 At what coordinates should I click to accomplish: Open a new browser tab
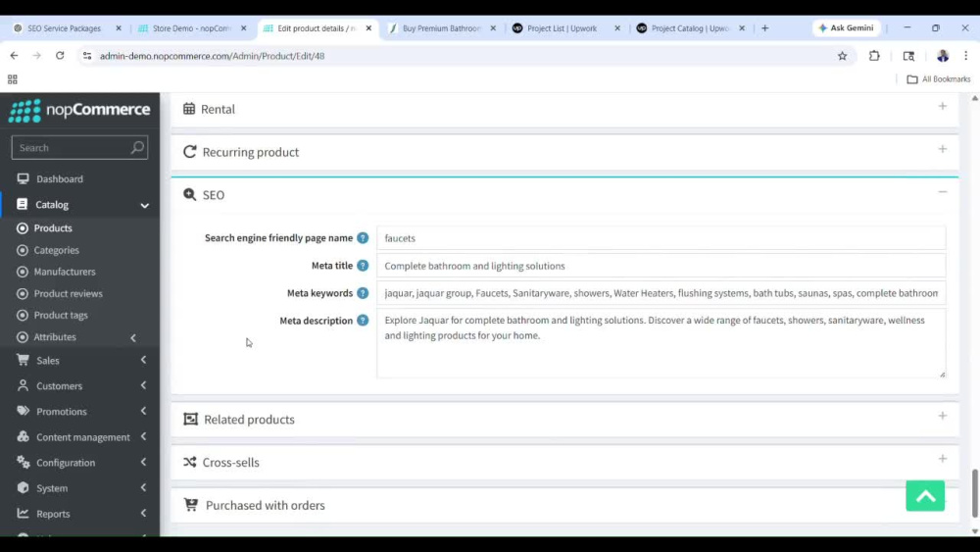[x=765, y=28]
